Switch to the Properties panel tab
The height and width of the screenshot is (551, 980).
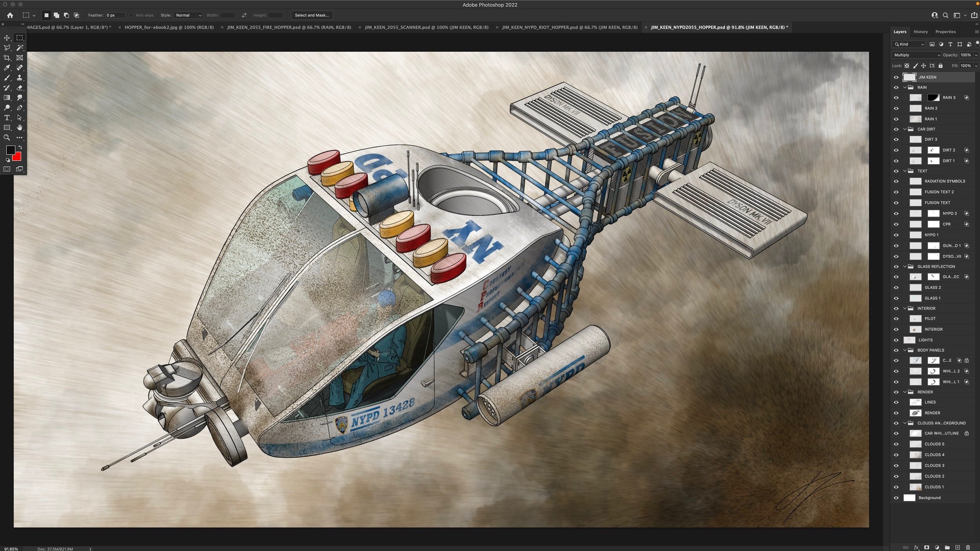(945, 32)
